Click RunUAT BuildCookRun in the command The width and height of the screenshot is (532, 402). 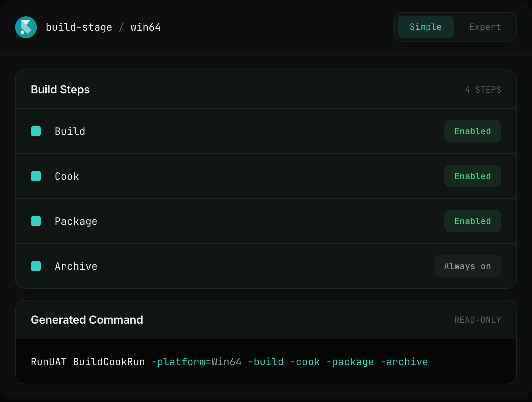88,362
